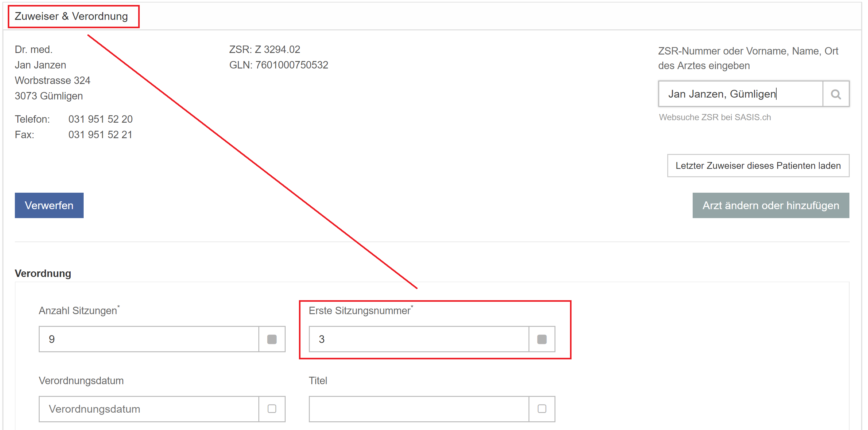Click the phone number 031 951 52 20
868x430 pixels.
click(100, 119)
